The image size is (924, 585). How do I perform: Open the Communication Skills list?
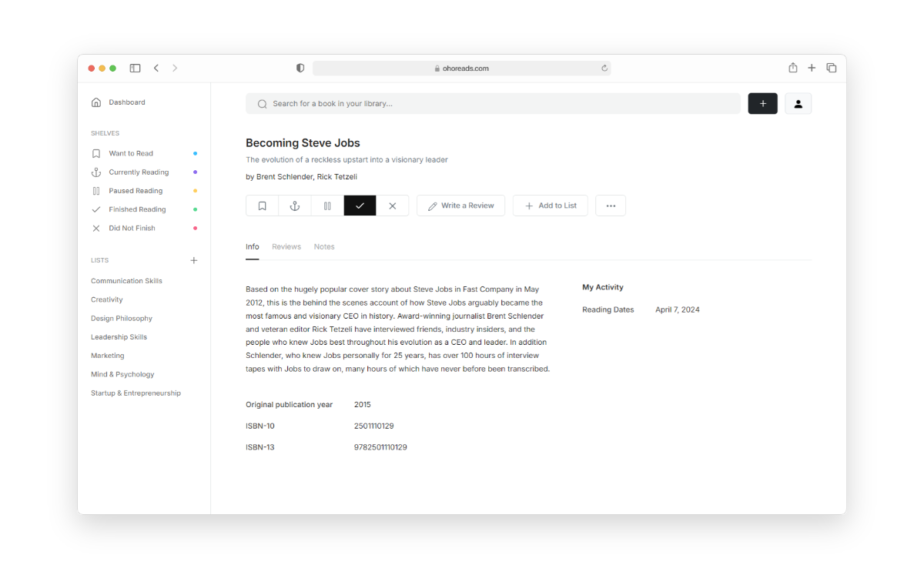(x=126, y=281)
